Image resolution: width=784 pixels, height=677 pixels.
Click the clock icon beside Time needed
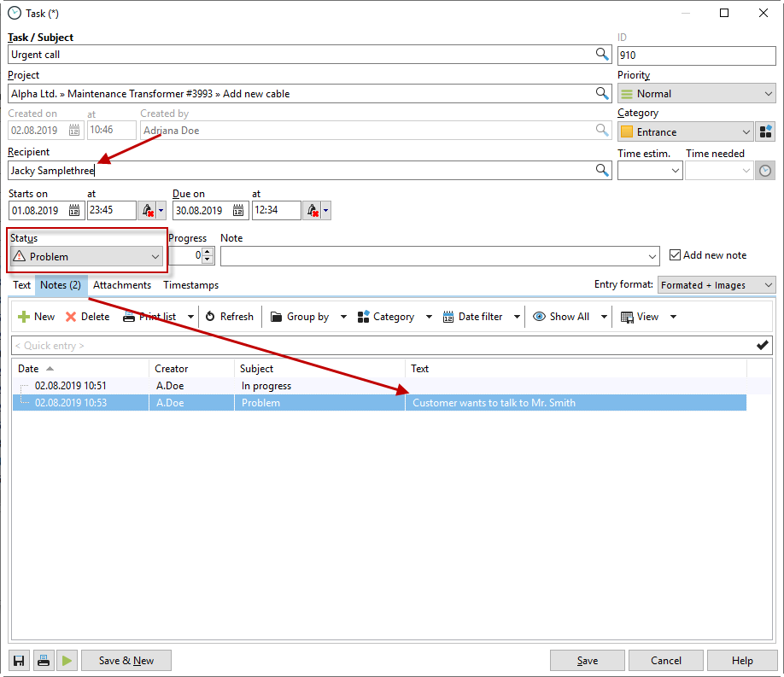pos(765,171)
